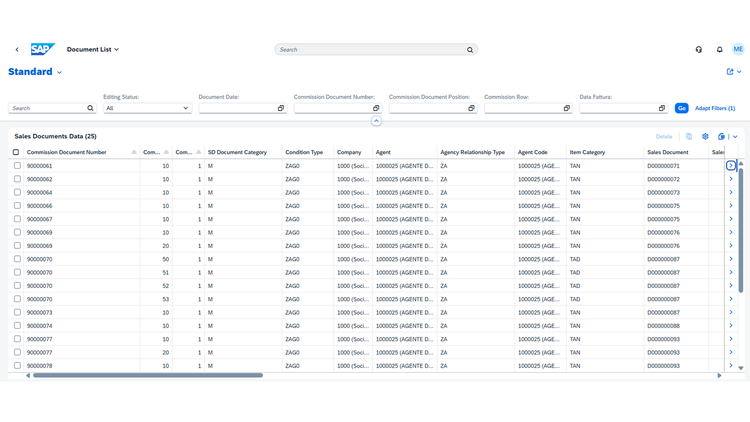The image size is (750, 422).
Task: Check the row 90000078 checkbox
Action: tap(17, 366)
